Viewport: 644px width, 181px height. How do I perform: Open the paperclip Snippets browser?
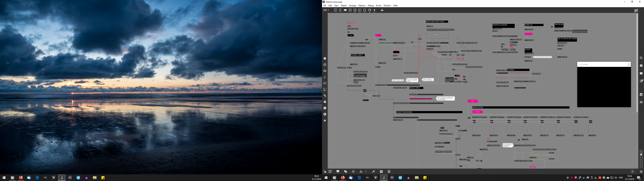click(x=325, y=96)
